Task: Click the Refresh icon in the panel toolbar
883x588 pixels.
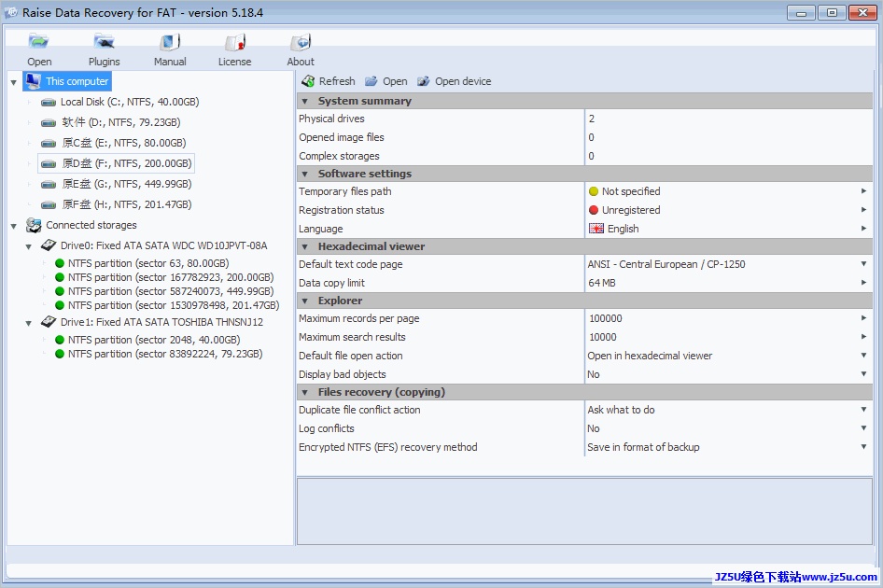Action: point(308,81)
